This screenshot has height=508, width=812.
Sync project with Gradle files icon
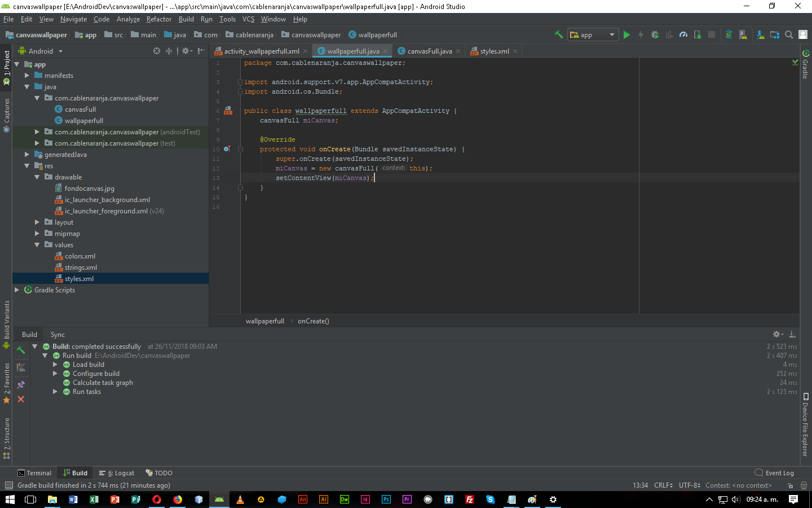(729, 34)
